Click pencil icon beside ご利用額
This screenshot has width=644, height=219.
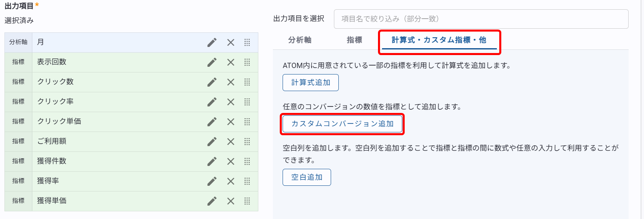pyautogui.click(x=212, y=142)
